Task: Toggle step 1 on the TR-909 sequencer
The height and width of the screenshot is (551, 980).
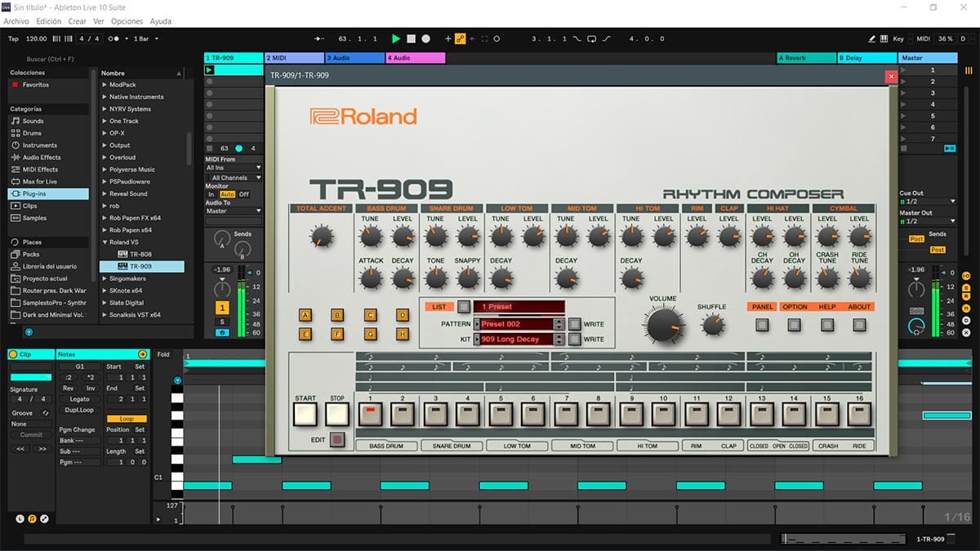Action: (x=370, y=414)
